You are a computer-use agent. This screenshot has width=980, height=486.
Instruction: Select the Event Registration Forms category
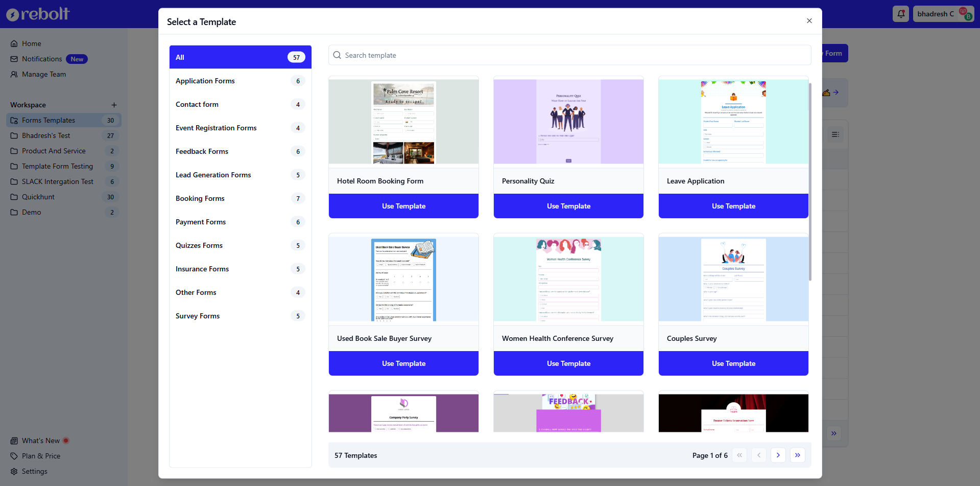(x=241, y=128)
